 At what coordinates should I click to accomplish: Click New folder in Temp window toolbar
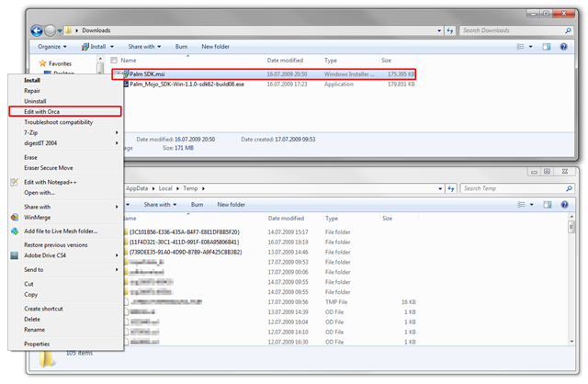click(231, 204)
